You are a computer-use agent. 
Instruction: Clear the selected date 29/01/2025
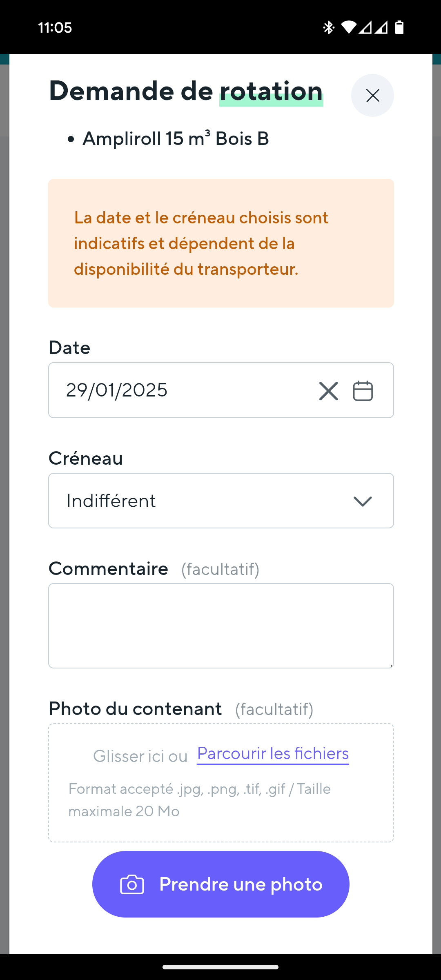328,391
